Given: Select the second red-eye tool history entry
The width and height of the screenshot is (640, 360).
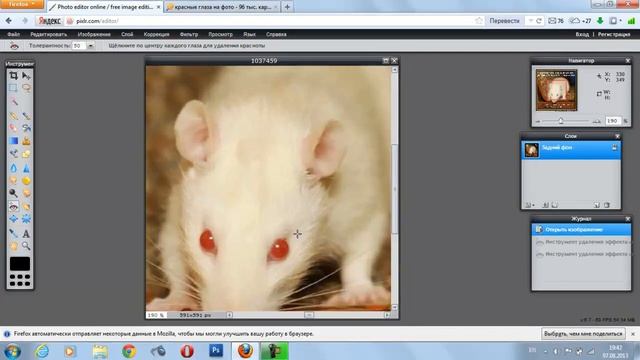Looking at the screenshot, I should (581, 254).
